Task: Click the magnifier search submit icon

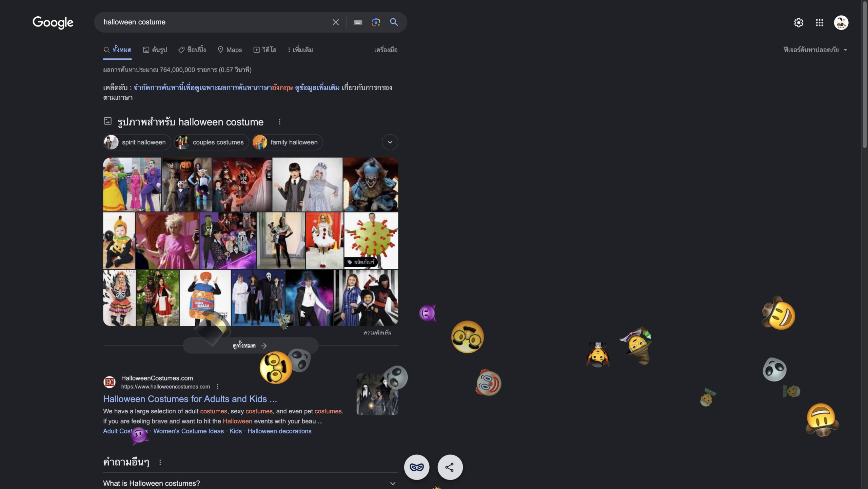Action: (x=394, y=22)
